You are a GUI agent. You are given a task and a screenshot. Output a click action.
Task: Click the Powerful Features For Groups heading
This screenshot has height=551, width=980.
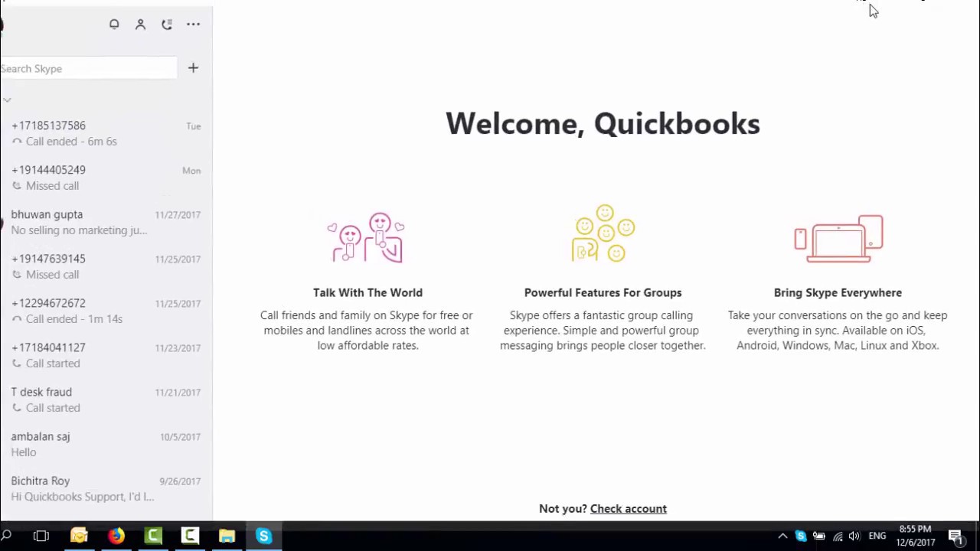pyautogui.click(x=603, y=292)
